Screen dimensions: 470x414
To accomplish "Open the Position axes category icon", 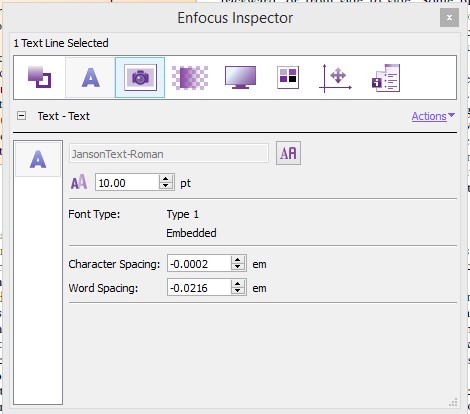I will coord(335,78).
